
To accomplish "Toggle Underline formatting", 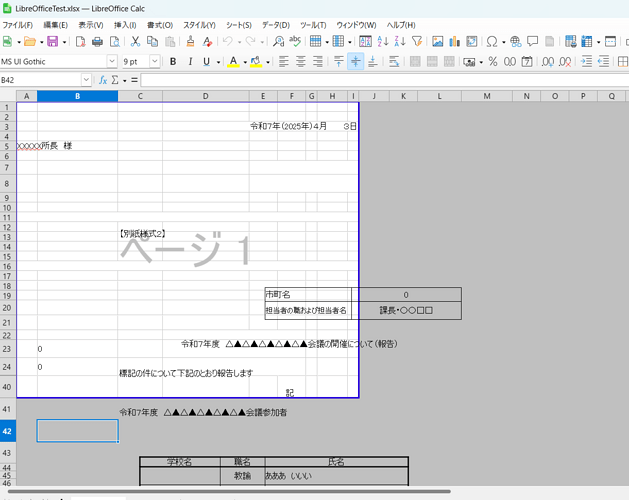I will tap(206, 61).
